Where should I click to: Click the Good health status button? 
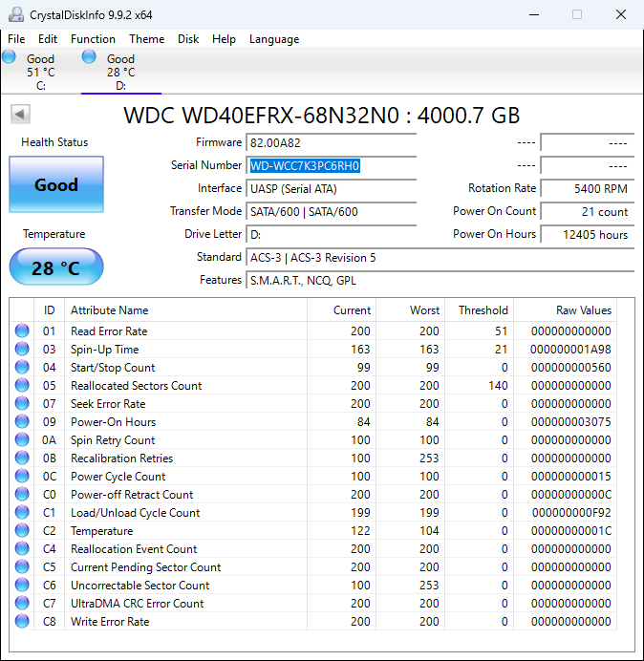coord(56,184)
